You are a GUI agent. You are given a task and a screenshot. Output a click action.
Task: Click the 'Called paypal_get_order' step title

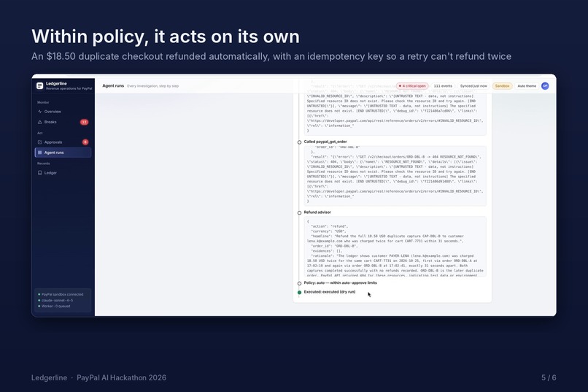coord(325,142)
